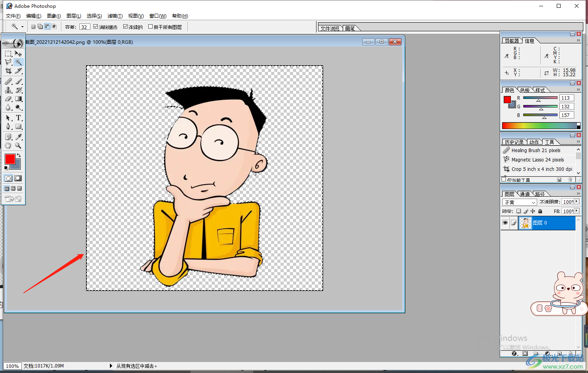Open the Layers panel flyout menu
Viewport: 588px width, 373px height.
pos(578,194)
